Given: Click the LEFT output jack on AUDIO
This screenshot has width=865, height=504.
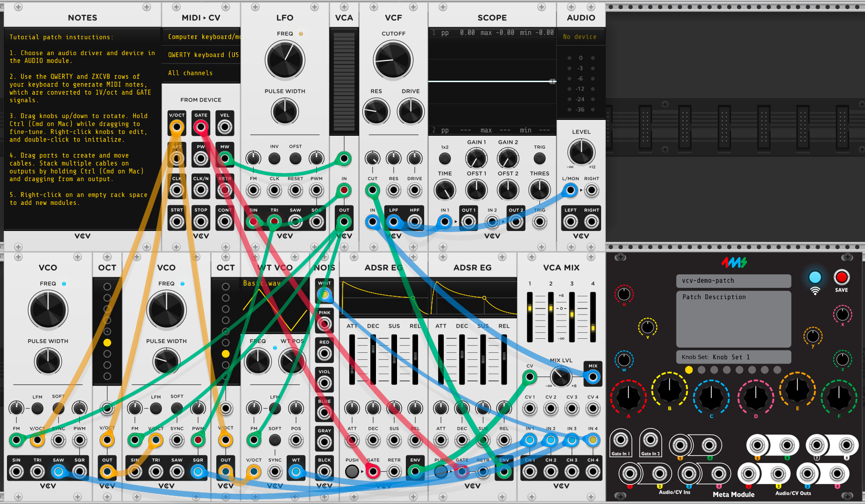Looking at the screenshot, I should 570,222.
